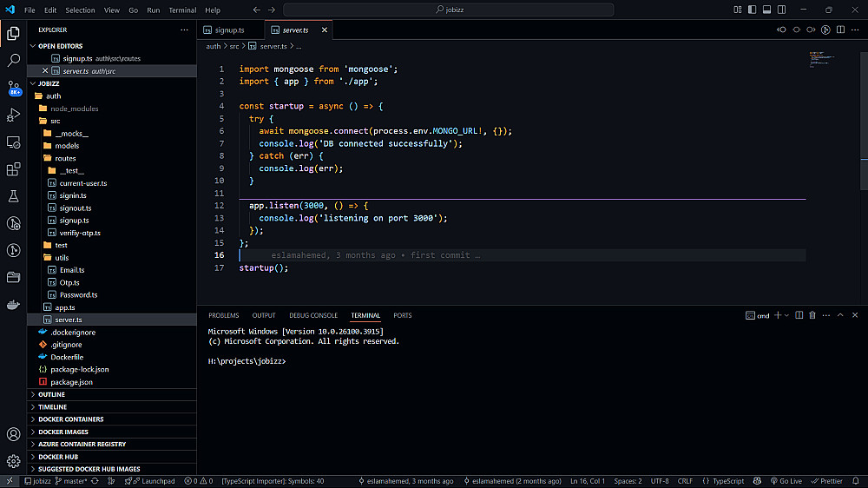Screen dimensions: 868x488
Task: Open the Terminal menu in menu bar
Action: (182, 10)
